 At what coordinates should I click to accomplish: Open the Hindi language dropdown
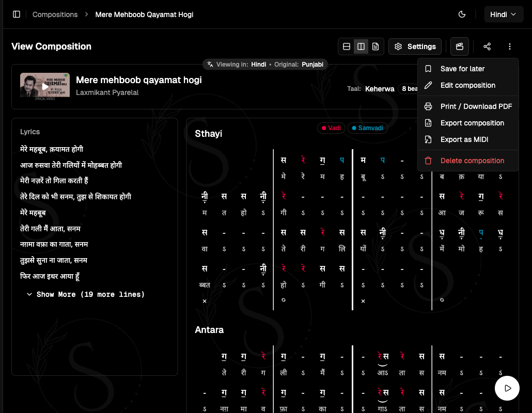tap(504, 14)
